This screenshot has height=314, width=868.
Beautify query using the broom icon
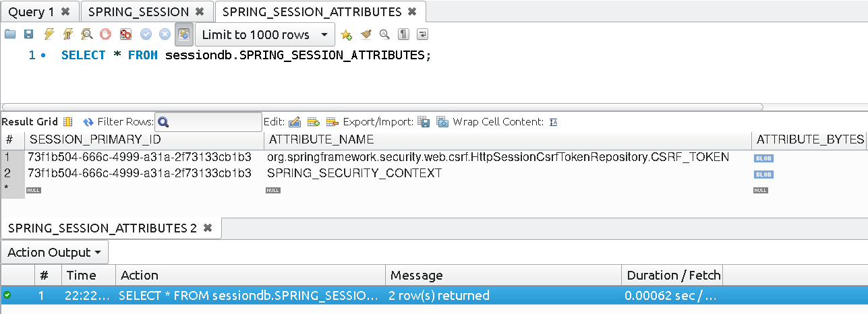point(366,34)
